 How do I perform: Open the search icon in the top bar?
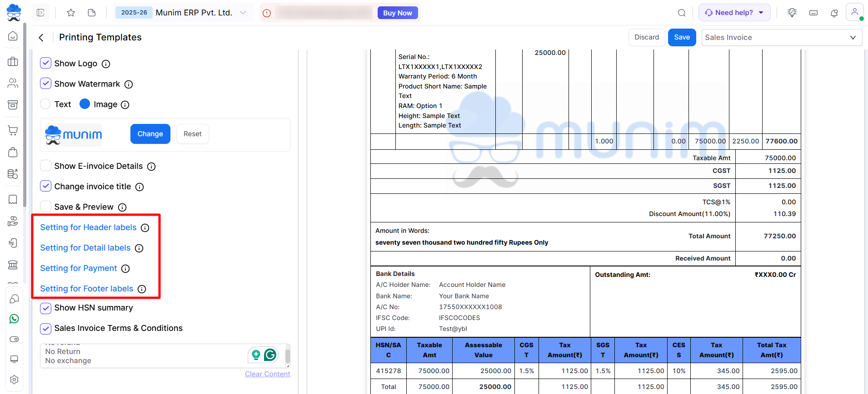tap(682, 13)
